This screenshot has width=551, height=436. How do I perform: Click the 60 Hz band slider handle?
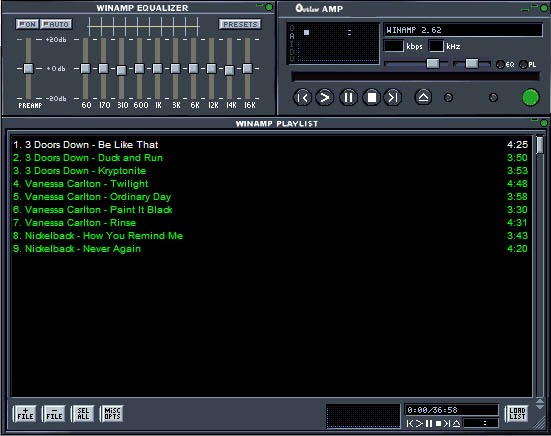85,69
